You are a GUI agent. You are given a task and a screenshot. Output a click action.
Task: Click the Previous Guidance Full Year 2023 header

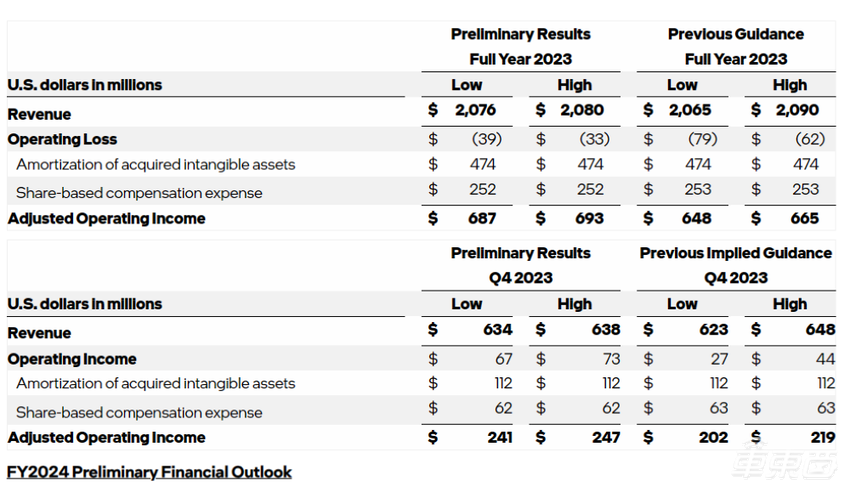(x=735, y=46)
